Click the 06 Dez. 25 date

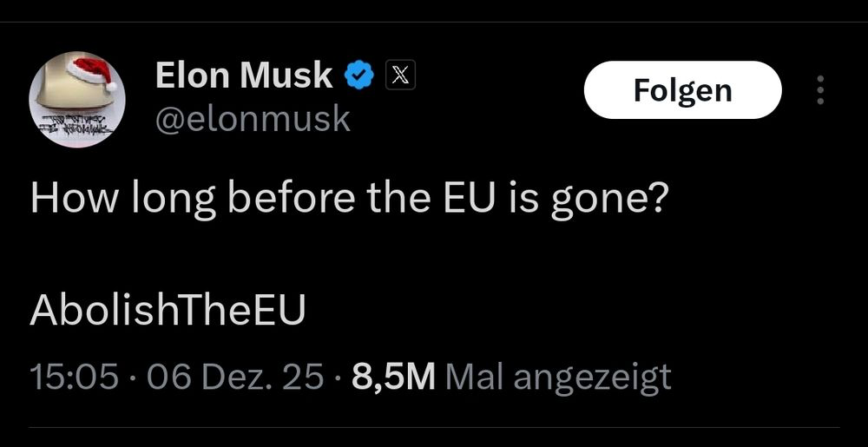(235, 377)
